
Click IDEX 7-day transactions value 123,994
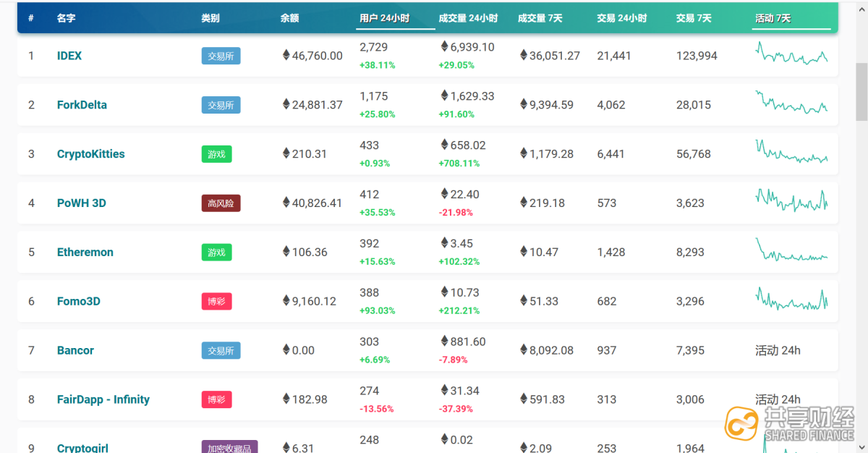coord(697,56)
